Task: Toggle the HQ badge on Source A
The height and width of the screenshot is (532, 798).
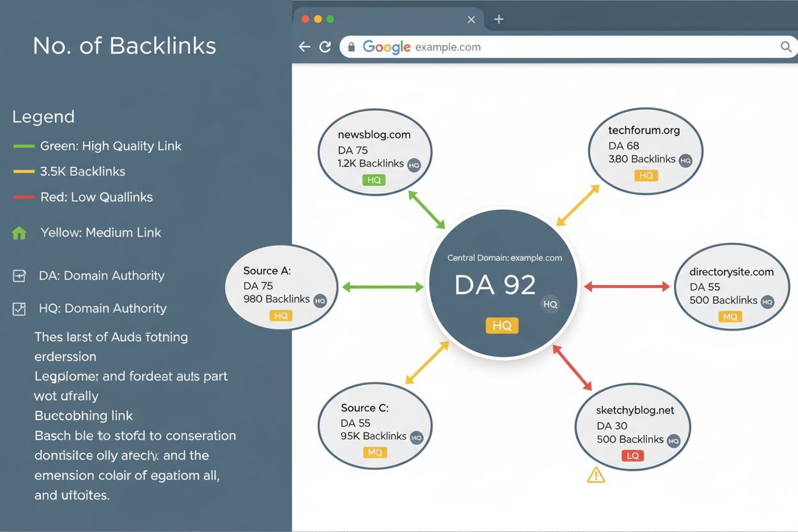Action: click(x=281, y=315)
